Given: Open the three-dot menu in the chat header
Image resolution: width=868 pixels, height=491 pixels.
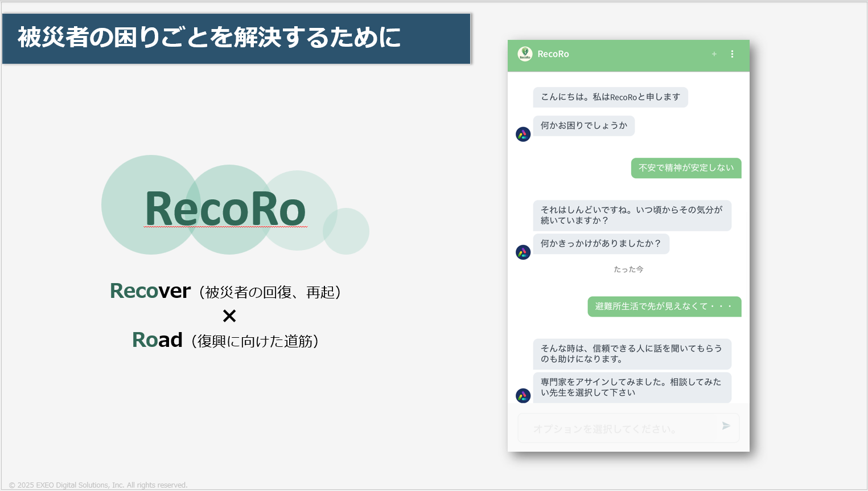Looking at the screenshot, I should pyautogui.click(x=732, y=54).
